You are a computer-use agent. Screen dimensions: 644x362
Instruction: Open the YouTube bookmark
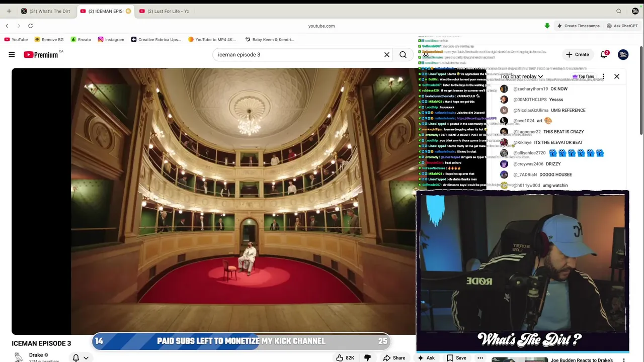[16, 39]
